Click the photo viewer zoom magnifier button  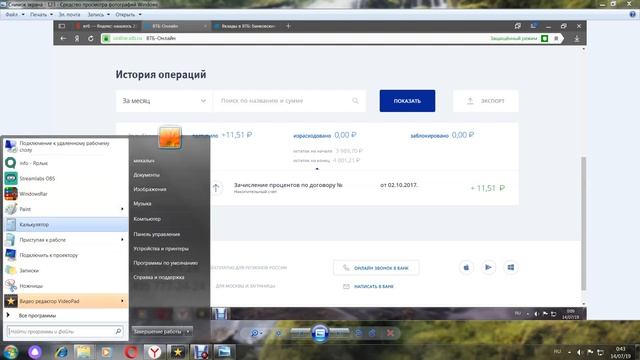[256, 333]
